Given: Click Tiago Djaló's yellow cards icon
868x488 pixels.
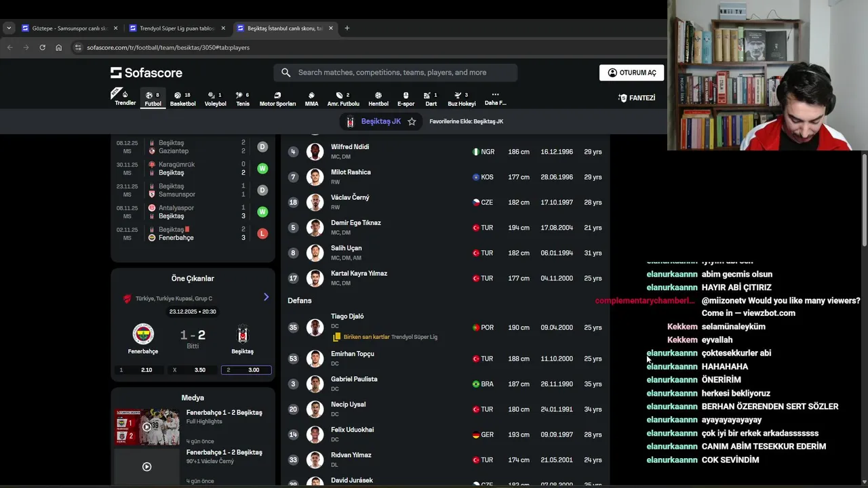Looking at the screenshot, I should pos(336,337).
